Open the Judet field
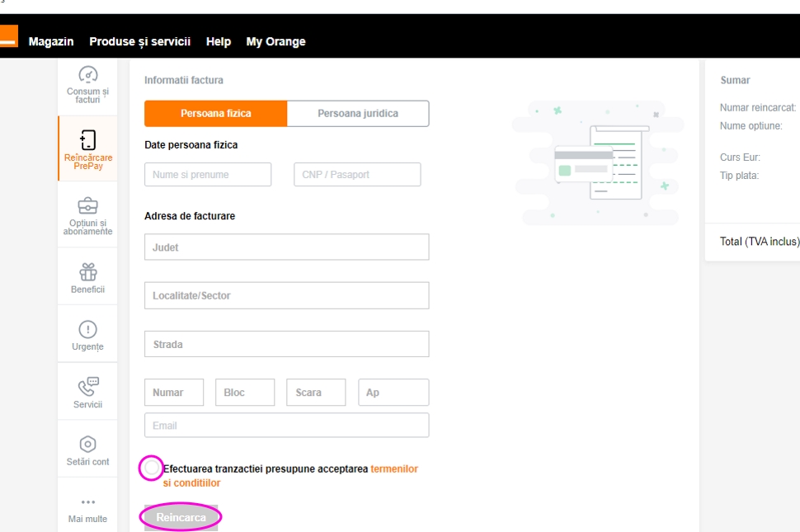The height and width of the screenshot is (532, 800). click(286, 247)
